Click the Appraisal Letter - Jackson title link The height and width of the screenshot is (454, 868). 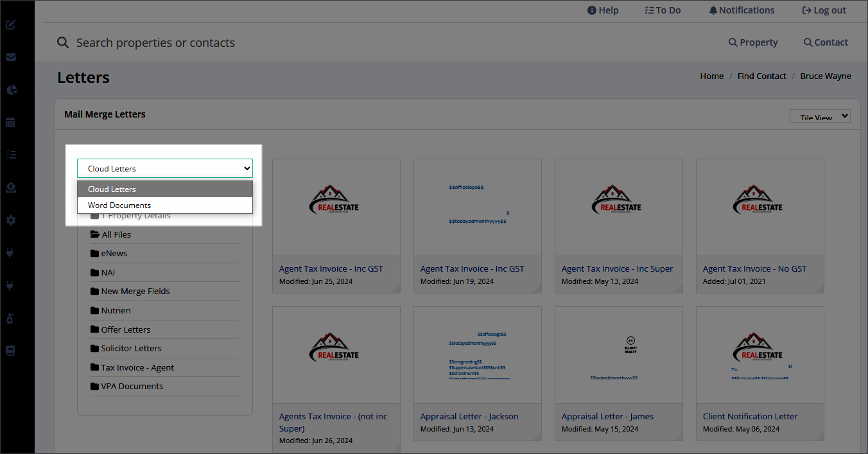pyautogui.click(x=469, y=416)
